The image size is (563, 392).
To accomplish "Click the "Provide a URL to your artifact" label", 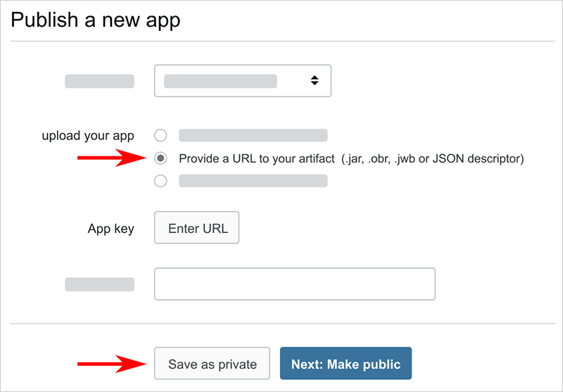I will tap(256, 158).
